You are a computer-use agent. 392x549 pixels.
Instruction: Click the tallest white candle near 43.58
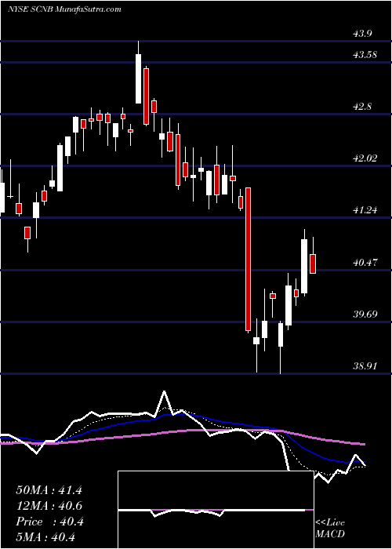point(138,78)
